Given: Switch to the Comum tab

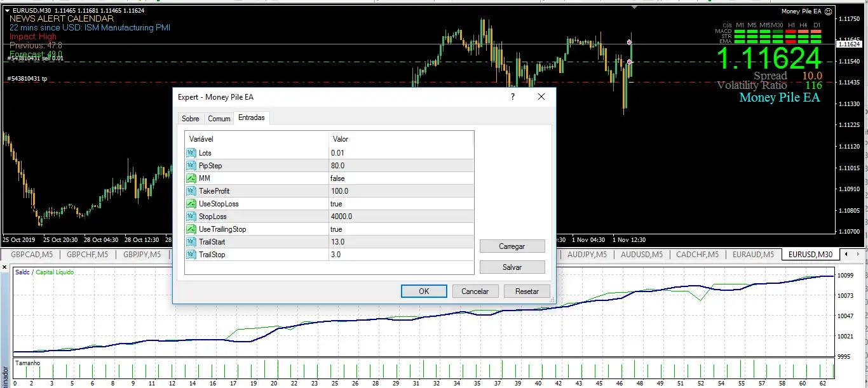Looking at the screenshot, I should coord(219,119).
